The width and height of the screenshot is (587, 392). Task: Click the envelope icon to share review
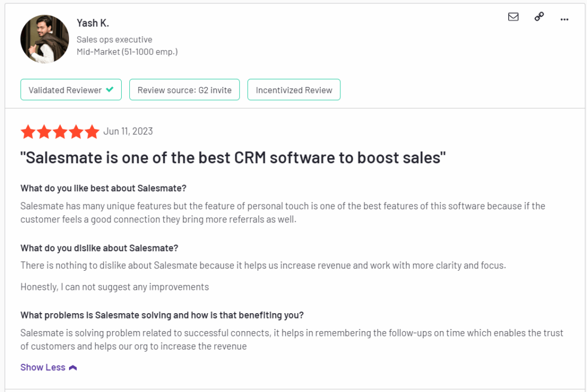(513, 17)
